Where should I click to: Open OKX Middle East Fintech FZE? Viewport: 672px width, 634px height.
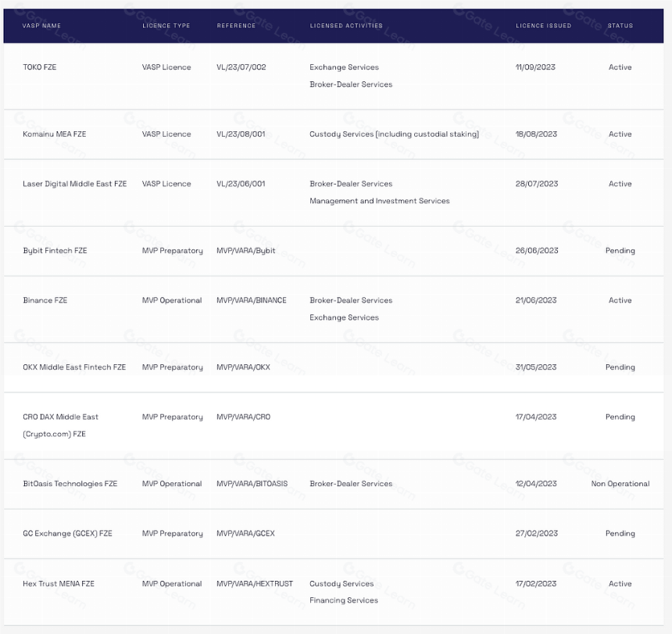click(74, 367)
